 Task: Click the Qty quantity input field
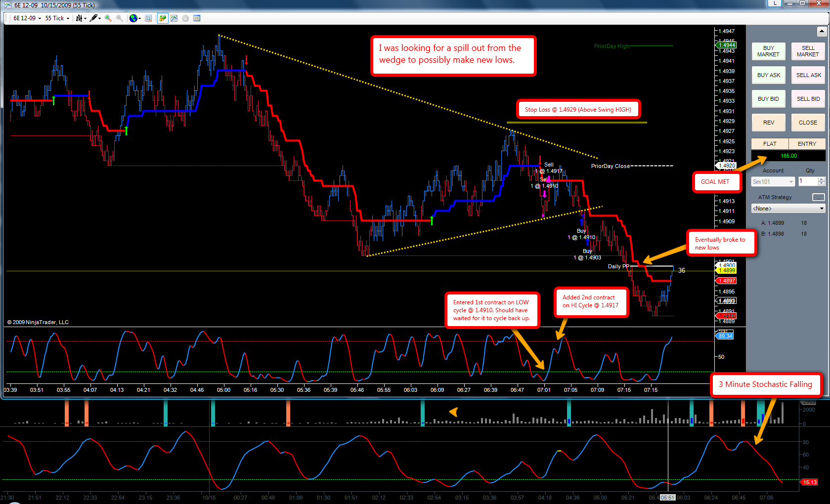click(808, 181)
